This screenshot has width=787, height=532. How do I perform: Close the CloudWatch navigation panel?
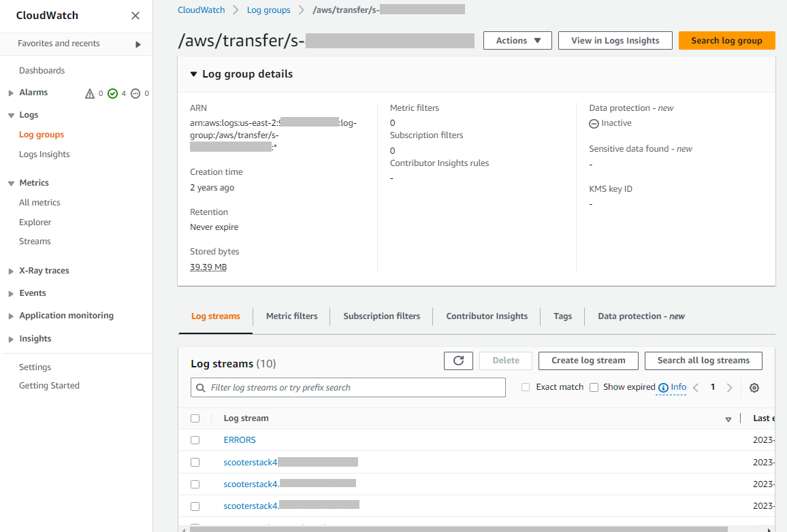pos(135,16)
